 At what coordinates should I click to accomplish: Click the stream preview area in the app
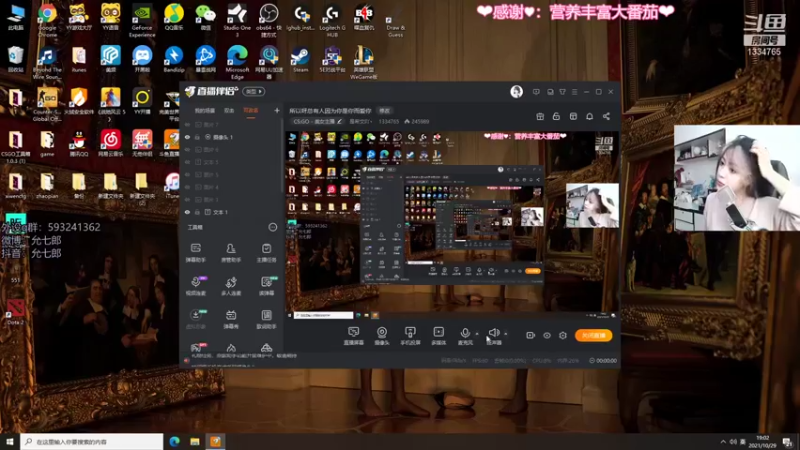click(x=452, y=224)
